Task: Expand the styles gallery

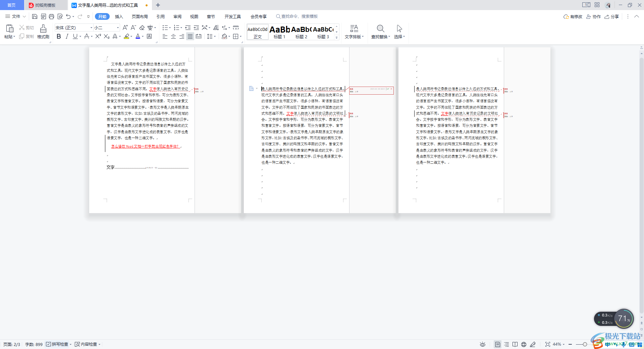Action: 337,38
